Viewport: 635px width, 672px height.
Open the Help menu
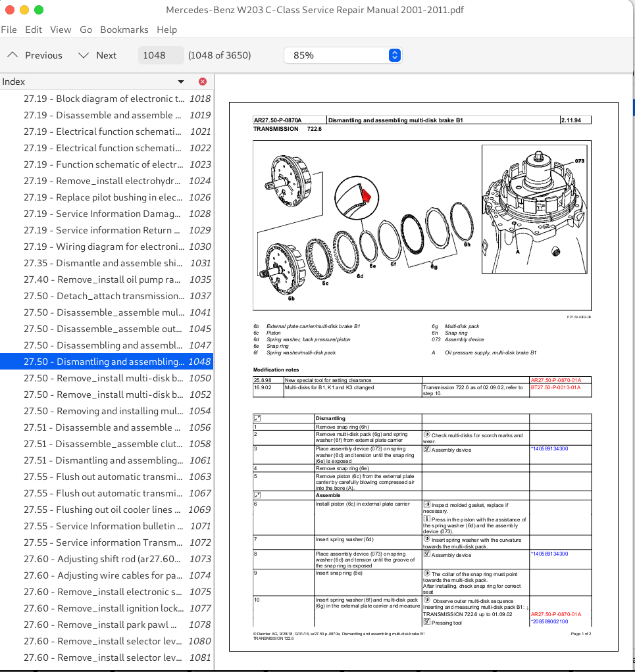click(x=166, y=30)
